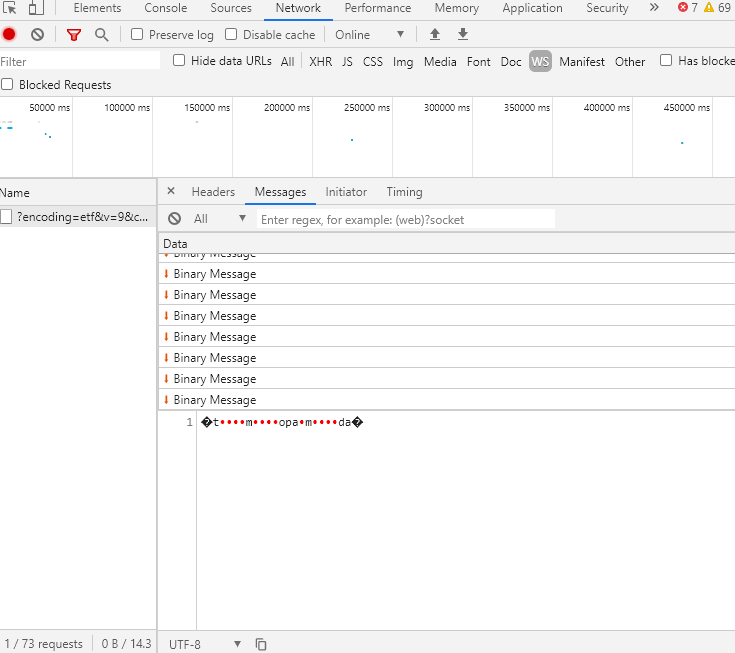Open the Performance tab
The width and height of the screenshot is (735, 653).
pyautogui.click(x=377, y=8)
